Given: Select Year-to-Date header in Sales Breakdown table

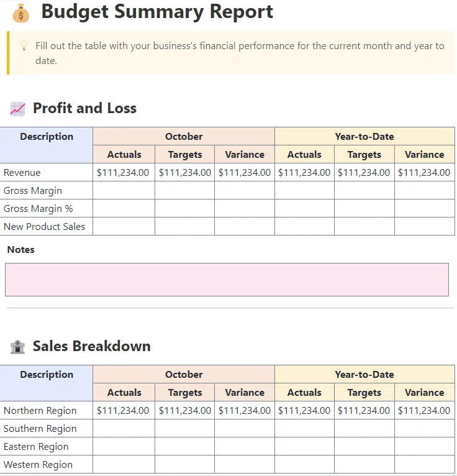Looking at the screenshot, I should 364,375.
